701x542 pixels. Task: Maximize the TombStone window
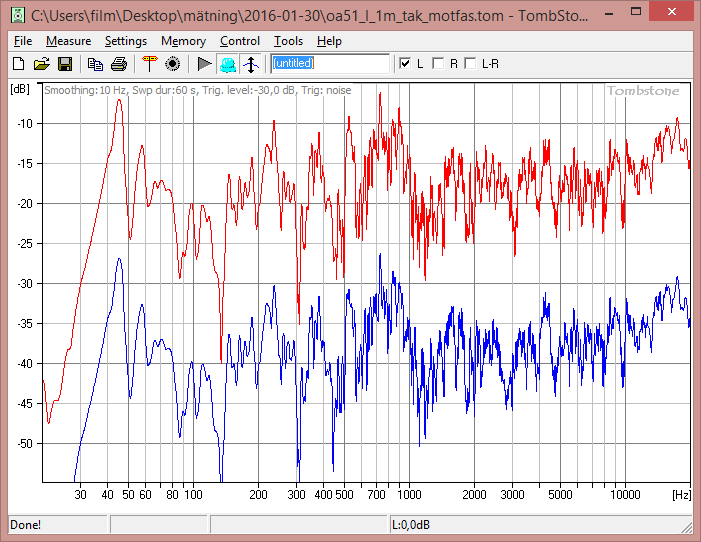click(x=636, y=12)
